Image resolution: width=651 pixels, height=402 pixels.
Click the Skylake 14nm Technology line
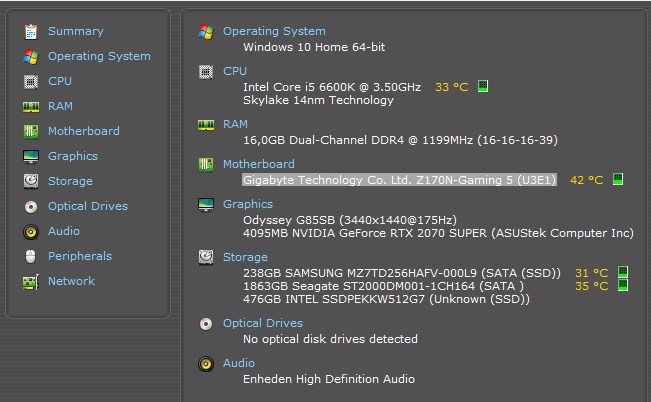318,100
